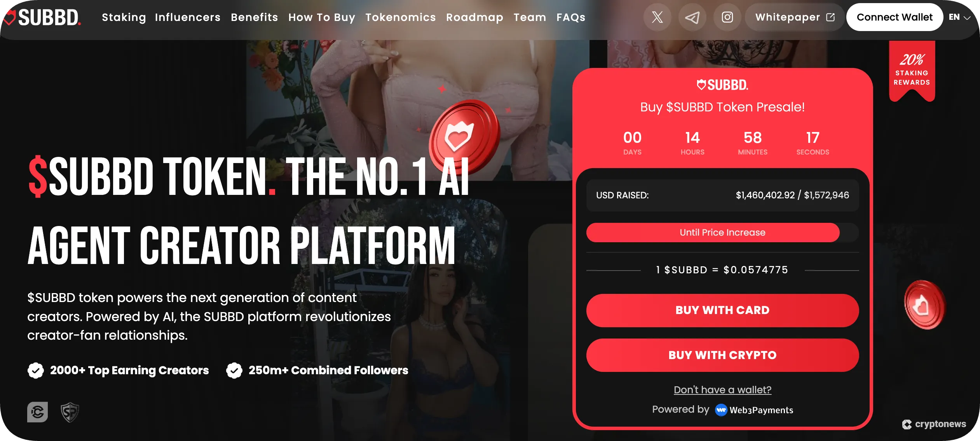Screen dimensions: 980x441
Task: Click the Web3Payments logo icon
Action: (721, 410)
